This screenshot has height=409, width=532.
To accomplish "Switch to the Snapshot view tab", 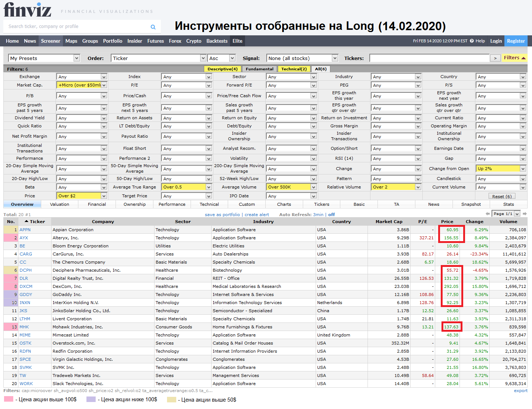I will pos(471,204).
